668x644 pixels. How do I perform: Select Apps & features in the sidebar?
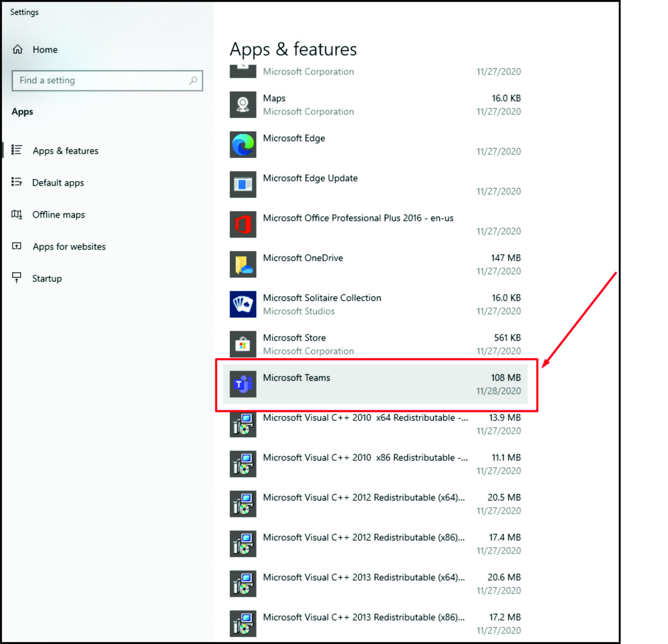coord(65,151)
